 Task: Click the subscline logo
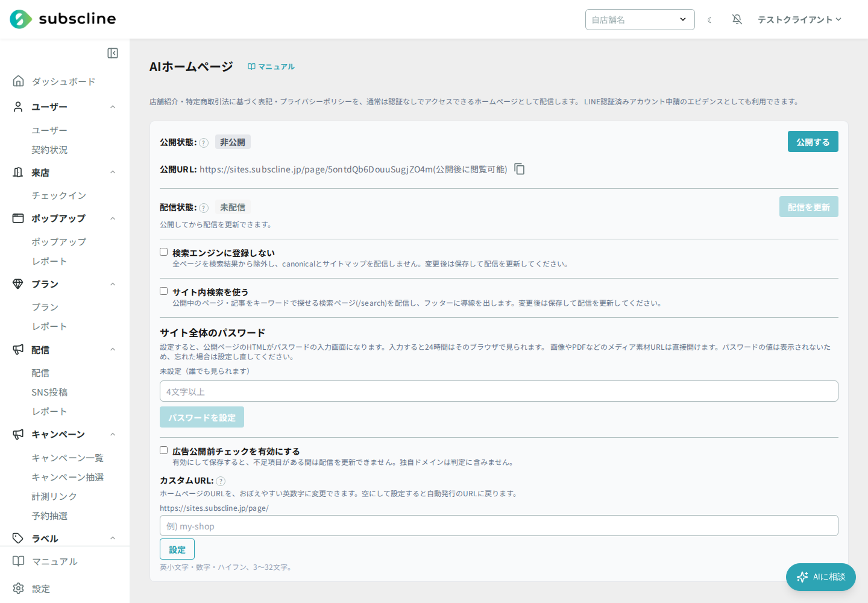63,19
